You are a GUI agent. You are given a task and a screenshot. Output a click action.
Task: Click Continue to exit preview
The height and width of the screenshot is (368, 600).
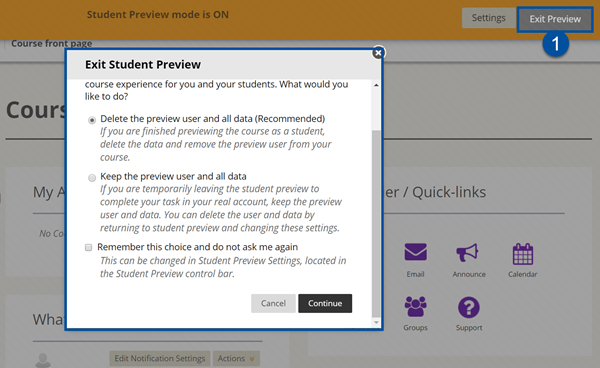325,303
